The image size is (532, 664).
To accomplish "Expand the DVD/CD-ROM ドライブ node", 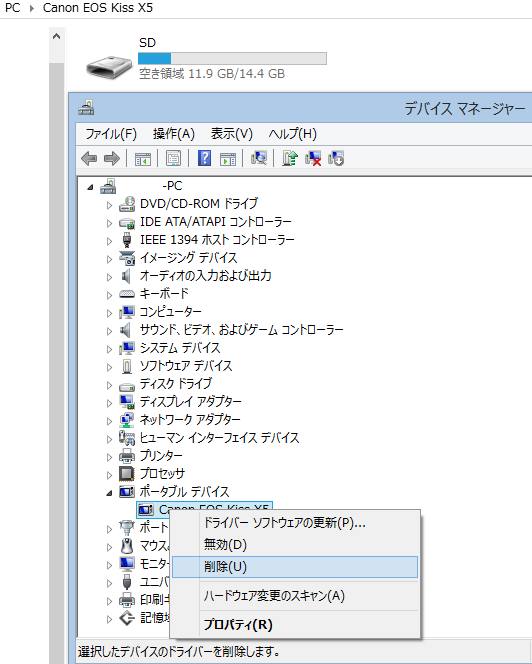I will 109,205.
